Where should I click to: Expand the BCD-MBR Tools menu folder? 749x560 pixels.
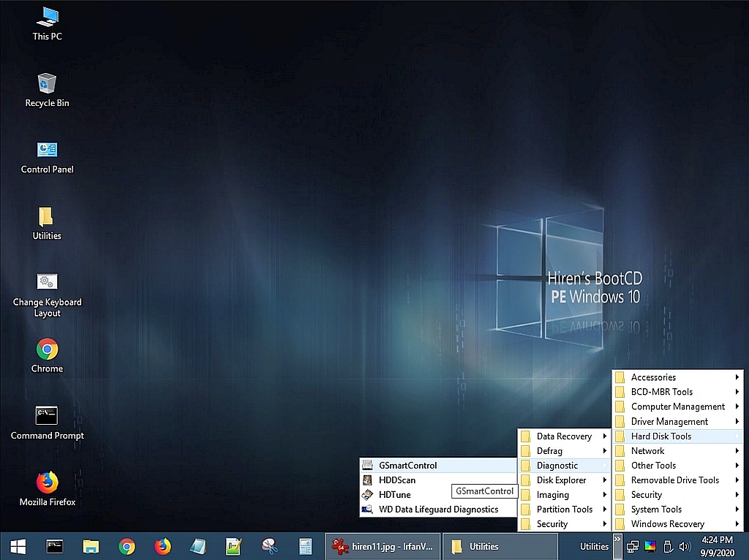click(677, 392)
